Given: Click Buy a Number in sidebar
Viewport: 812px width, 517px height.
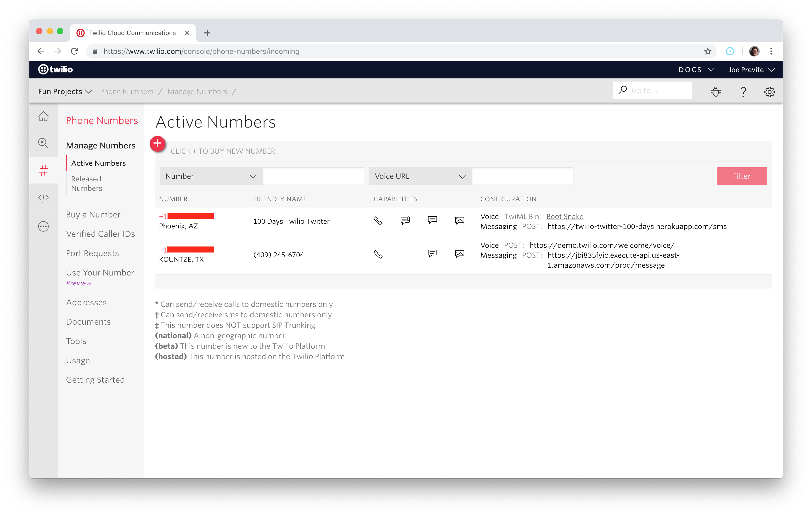Looking at the screenshot, I should [x=93, y=214].
